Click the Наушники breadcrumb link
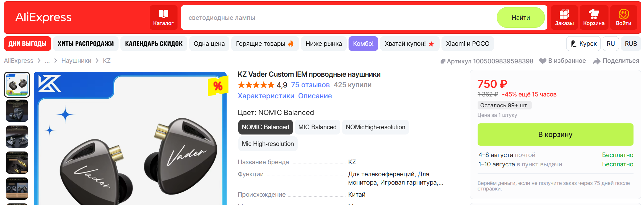 coord(76,61)
